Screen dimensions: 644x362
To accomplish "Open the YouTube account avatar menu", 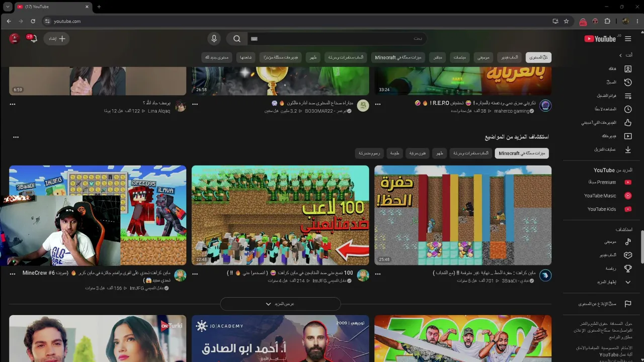I will [15, 39].
